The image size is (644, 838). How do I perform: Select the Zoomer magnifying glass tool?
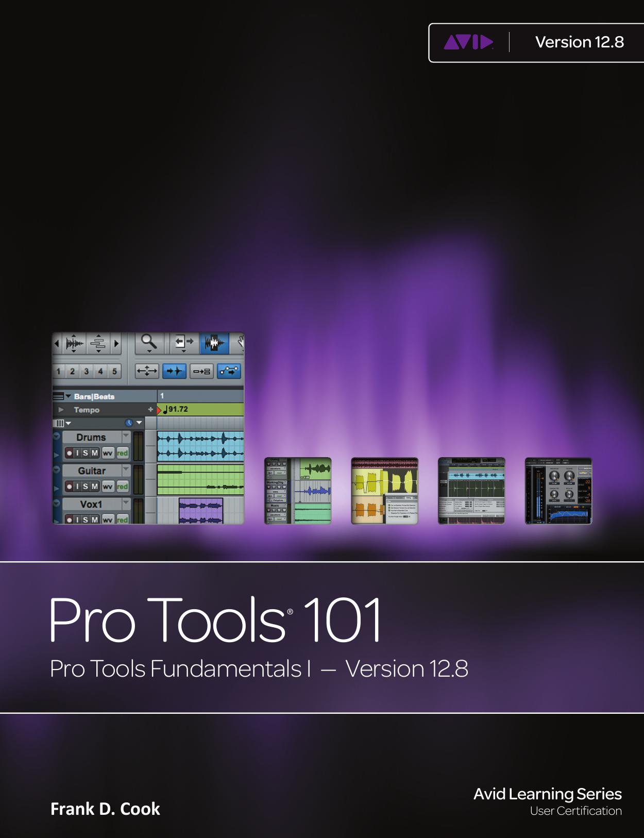pyautogui.click(x=149, y=342)
